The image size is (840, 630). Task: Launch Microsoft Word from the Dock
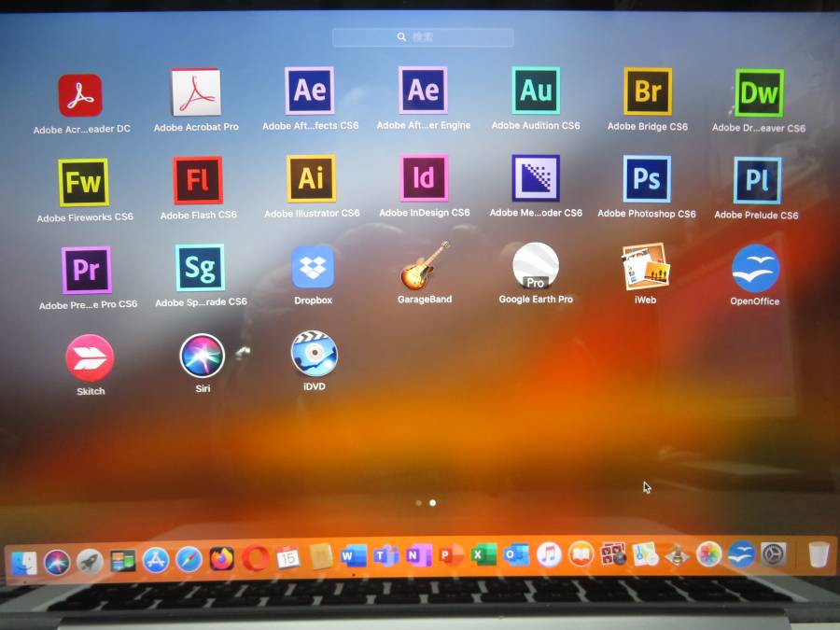[354, 556]
